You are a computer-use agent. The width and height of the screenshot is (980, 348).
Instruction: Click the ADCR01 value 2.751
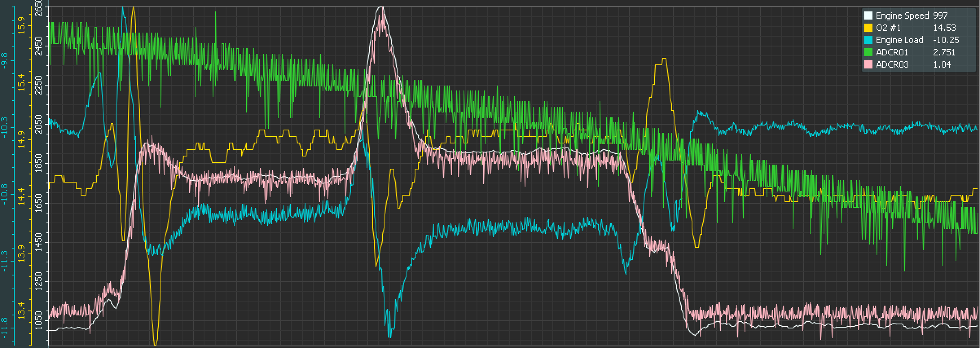pos(944,52)
